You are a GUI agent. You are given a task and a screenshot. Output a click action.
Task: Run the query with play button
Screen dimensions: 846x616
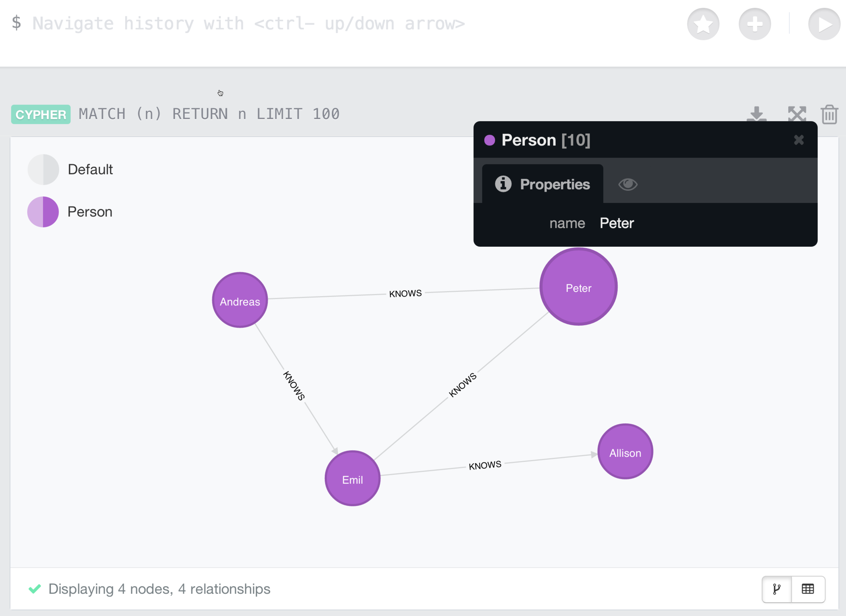point(824,24)
